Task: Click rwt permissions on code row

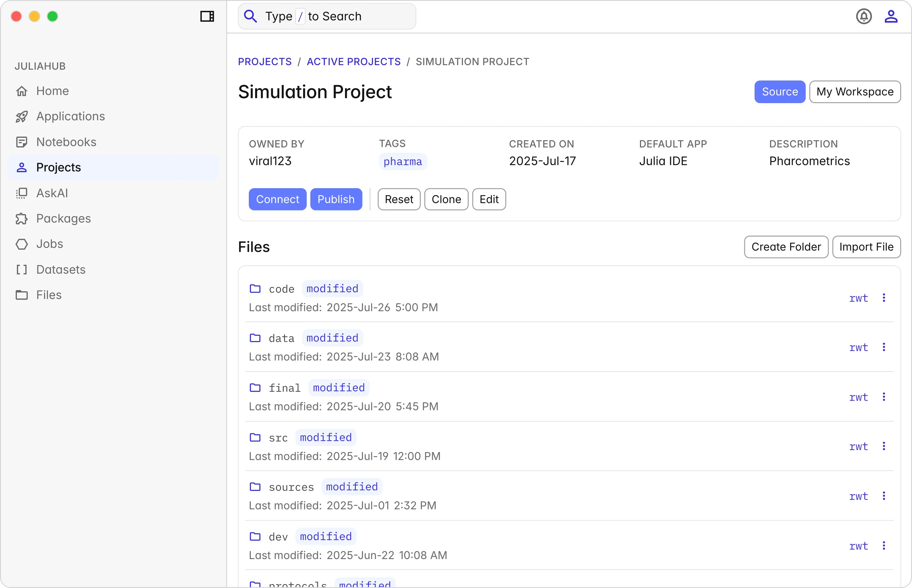Action: pyautogui.click(x=858, y=298)
